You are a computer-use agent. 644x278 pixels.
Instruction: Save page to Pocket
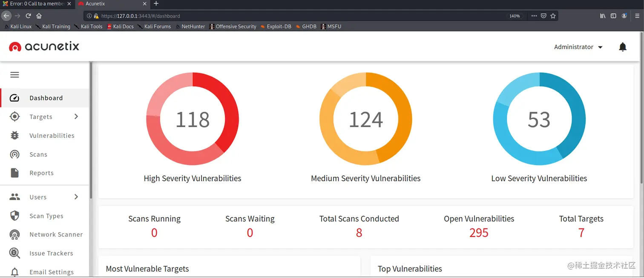pyautogui.click(x=543, y=16)
